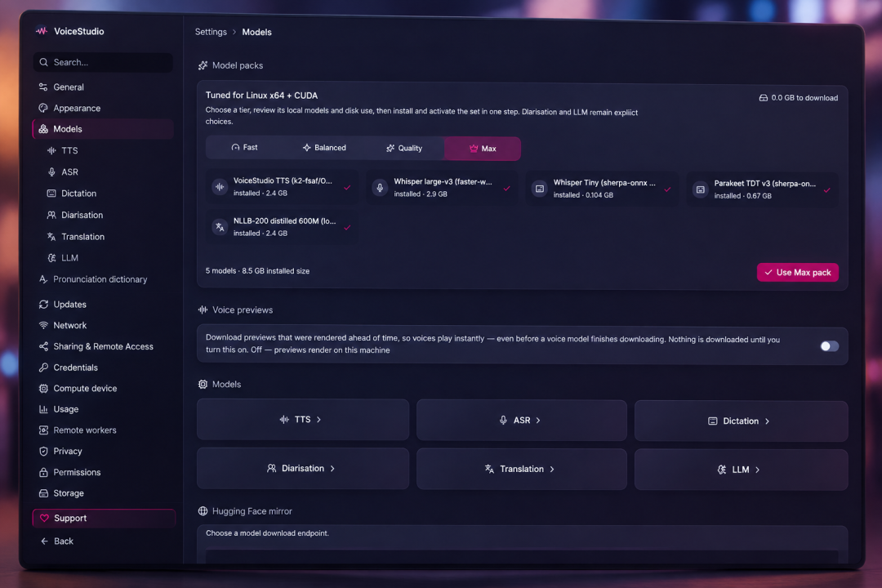This screenshot has height=588, width=882.
Task: Click the Network wifi icon
Action: [43, 325]
